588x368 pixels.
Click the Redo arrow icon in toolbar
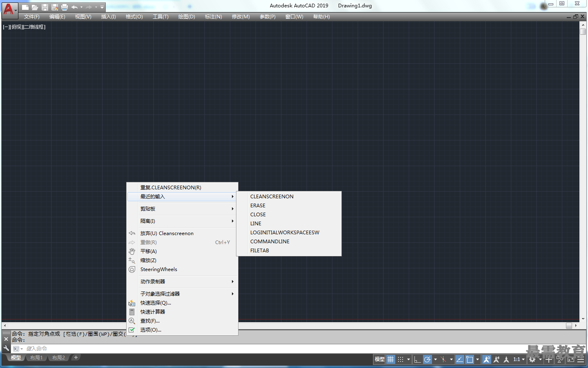coord(89,7)
